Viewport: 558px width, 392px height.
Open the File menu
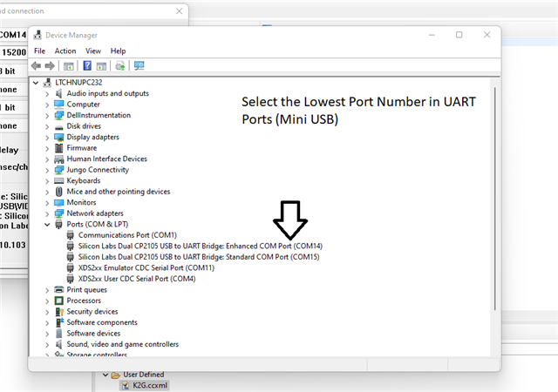(39, 51)
